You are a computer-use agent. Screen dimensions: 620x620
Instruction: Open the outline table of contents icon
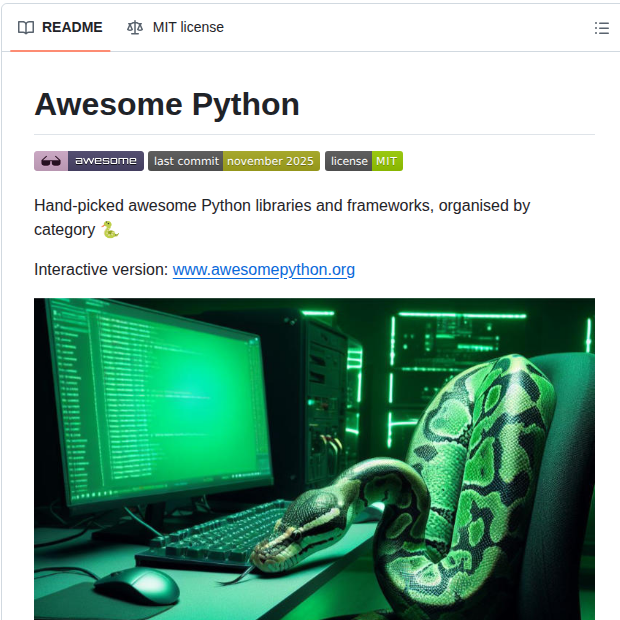pos(601,28)
